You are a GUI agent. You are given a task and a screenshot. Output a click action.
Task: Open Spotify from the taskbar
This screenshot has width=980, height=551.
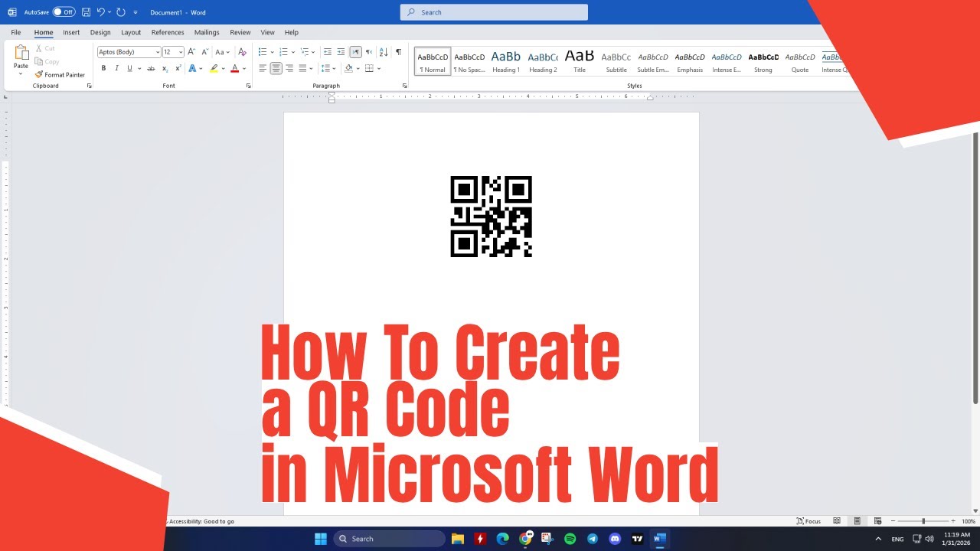tap(570, 539)
